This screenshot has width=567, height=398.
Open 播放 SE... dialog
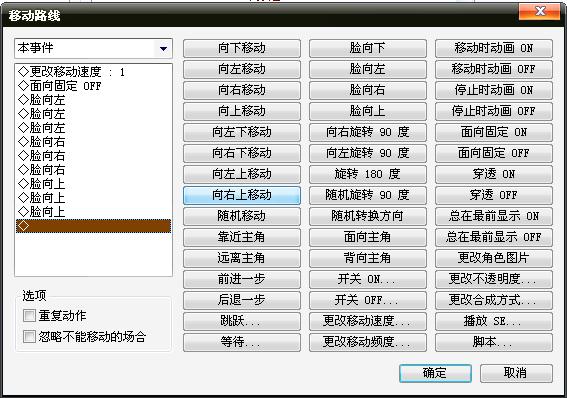pos(494,321)
